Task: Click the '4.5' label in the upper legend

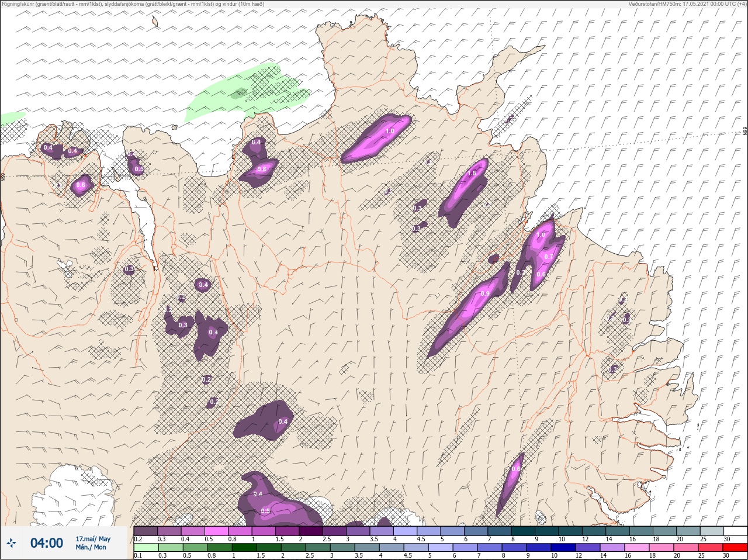Action: tap(421, 539)
